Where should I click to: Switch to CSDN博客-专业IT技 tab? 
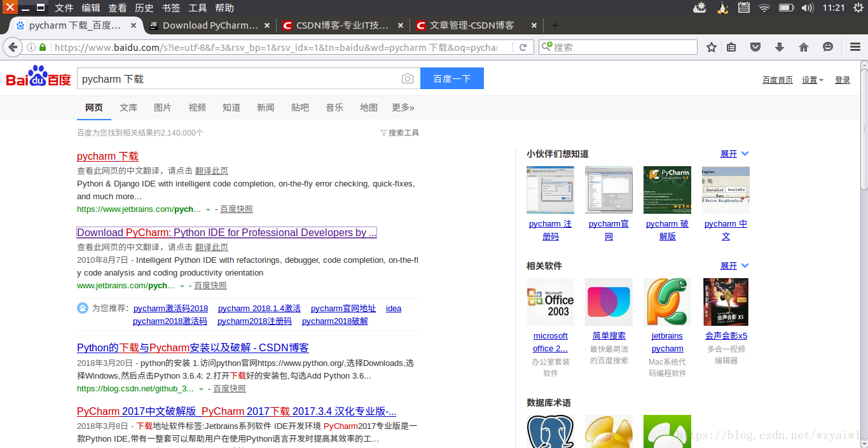tap(343, 25)
